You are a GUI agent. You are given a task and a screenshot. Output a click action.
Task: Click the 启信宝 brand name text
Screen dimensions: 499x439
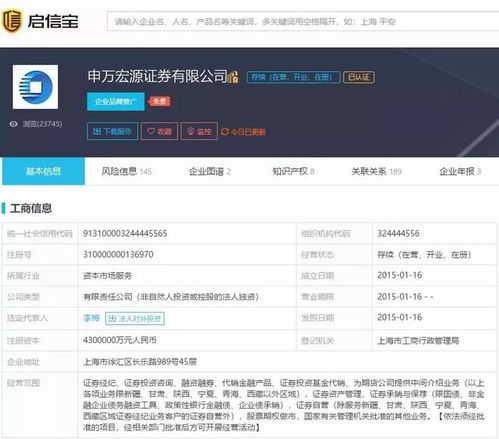[x=53, y=21]
